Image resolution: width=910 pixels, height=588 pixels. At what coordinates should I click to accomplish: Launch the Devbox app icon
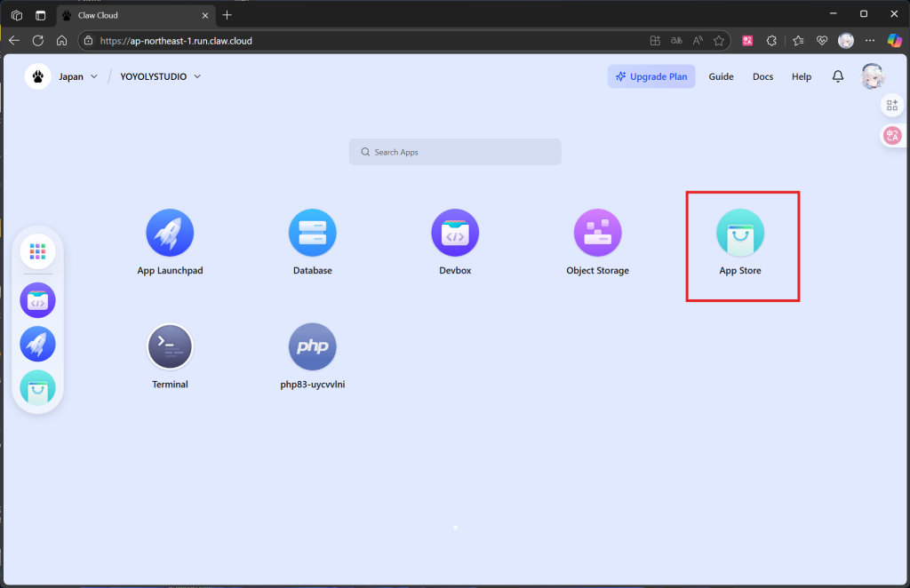coord(455,233)
